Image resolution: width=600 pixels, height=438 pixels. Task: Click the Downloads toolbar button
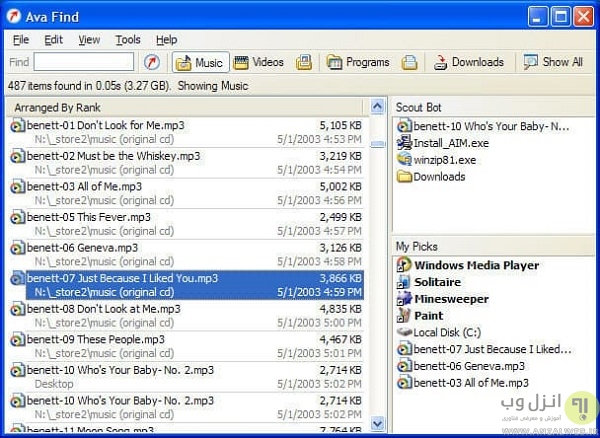click(x=469, y=62)
